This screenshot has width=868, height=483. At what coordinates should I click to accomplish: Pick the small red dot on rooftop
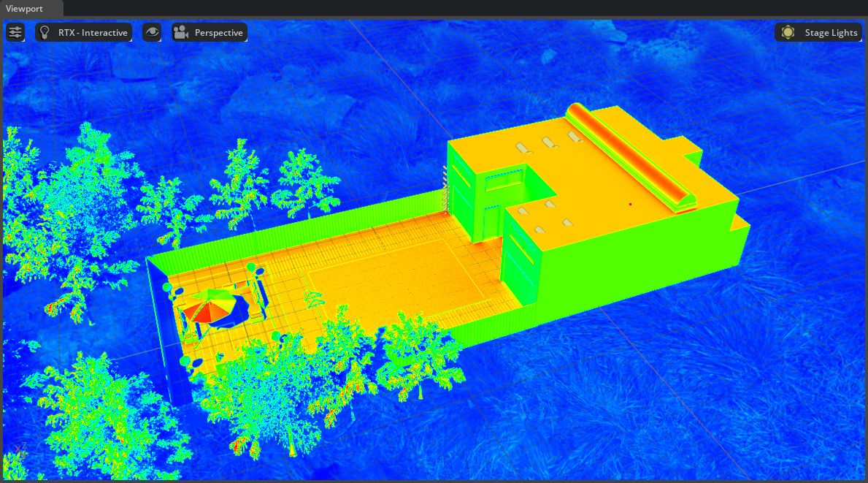pos(631,204)
